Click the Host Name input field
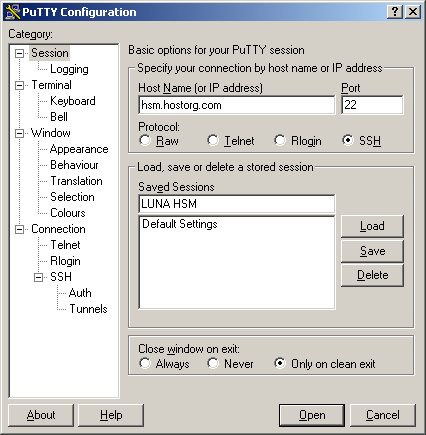The height and width of the screenshot is (435, 426). (237, 105)
